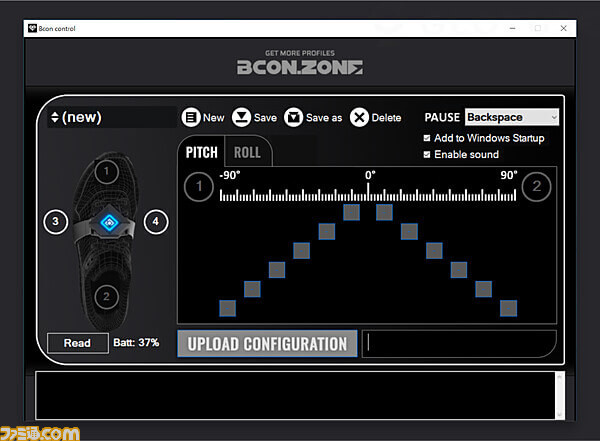Screen dimensions: 600x441
Task: Select the second-from-top left pitch block
Action: click(x=327, y=232)
